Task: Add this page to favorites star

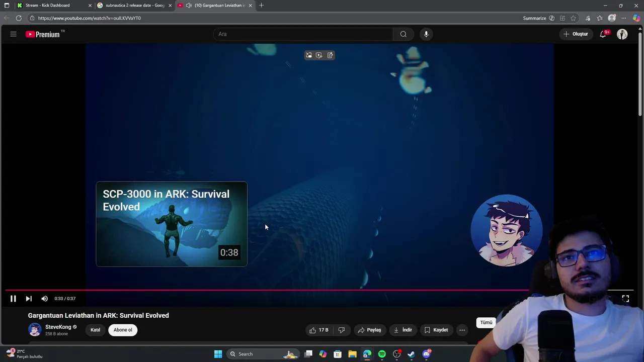Action: [x=573, y=18]
